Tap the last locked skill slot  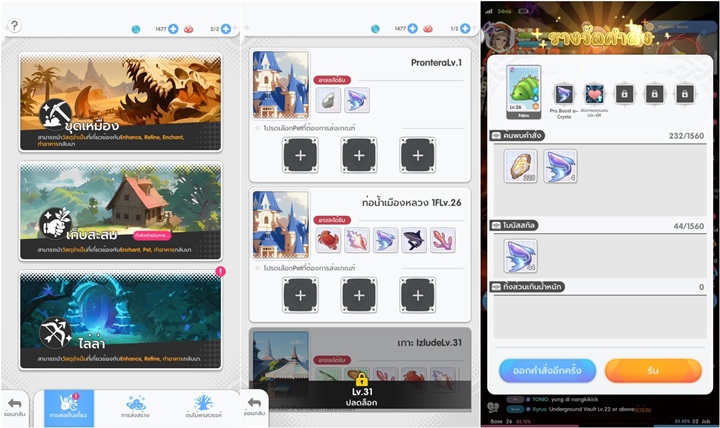(685, 94)
